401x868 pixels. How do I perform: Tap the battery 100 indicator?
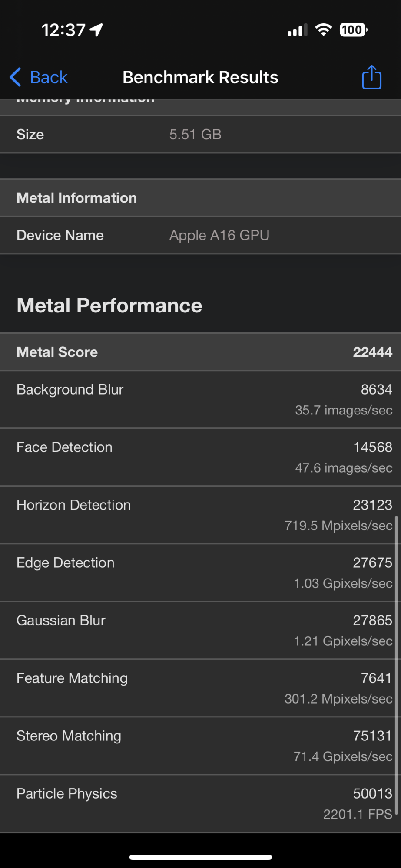pyautogui.click(x=353, y=30)
